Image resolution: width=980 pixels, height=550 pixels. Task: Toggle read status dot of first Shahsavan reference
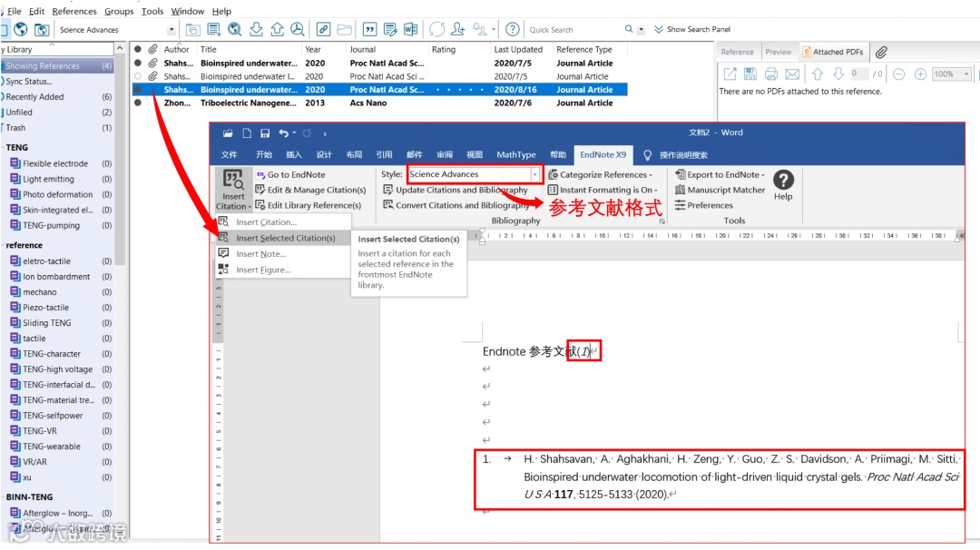tap(138, 64)
